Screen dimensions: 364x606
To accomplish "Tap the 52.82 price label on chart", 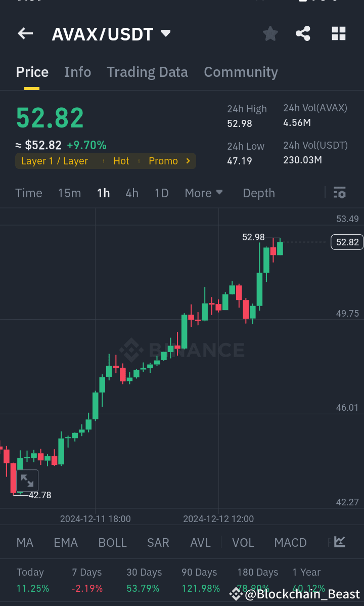I will [x=346, y=242].
